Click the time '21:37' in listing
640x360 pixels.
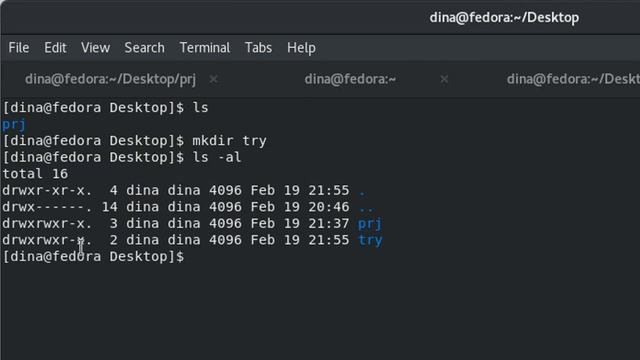click(329, 223)
